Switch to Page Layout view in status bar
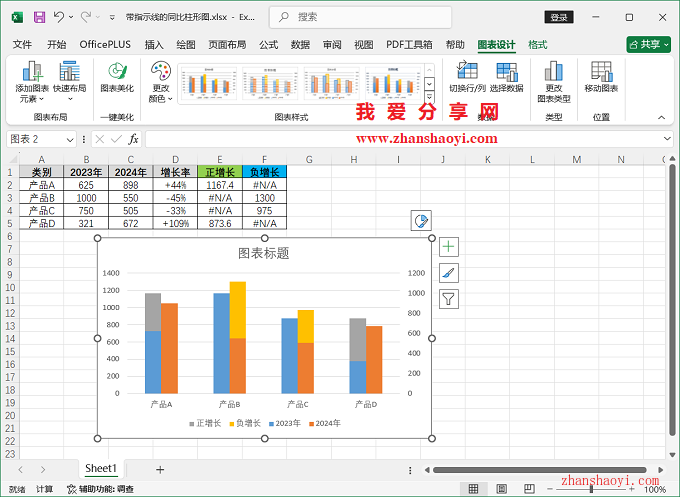Viewport: 680px width, 497px height. pos(499,489)
